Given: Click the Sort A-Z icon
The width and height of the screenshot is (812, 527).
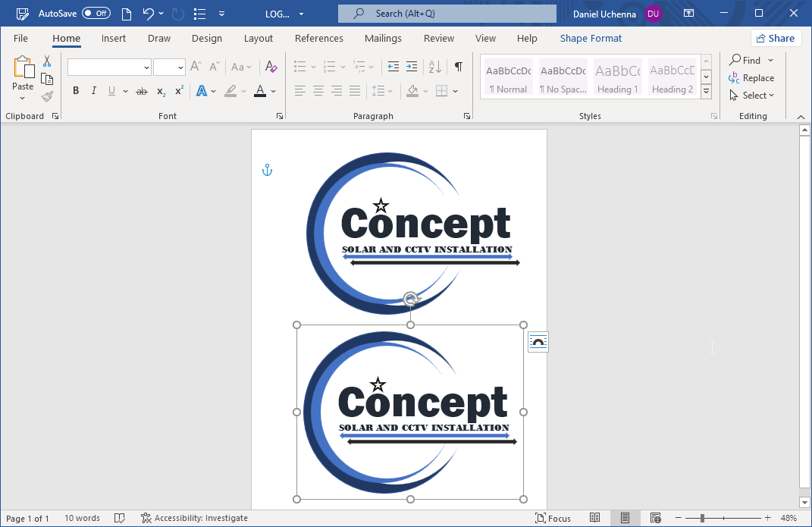Looking at the screenshot, I should (x=434, y=67).
